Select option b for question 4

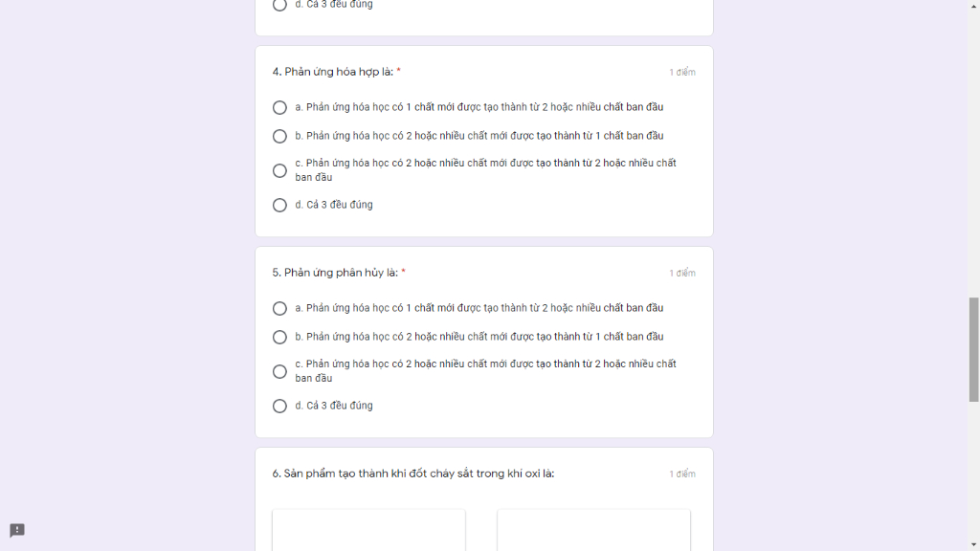[x=279, y=136]
